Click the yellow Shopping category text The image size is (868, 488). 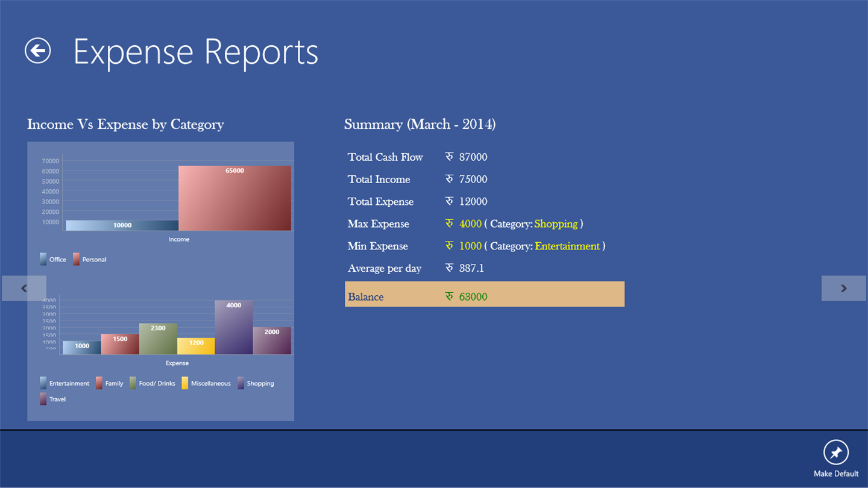click(x=556, y=224)
